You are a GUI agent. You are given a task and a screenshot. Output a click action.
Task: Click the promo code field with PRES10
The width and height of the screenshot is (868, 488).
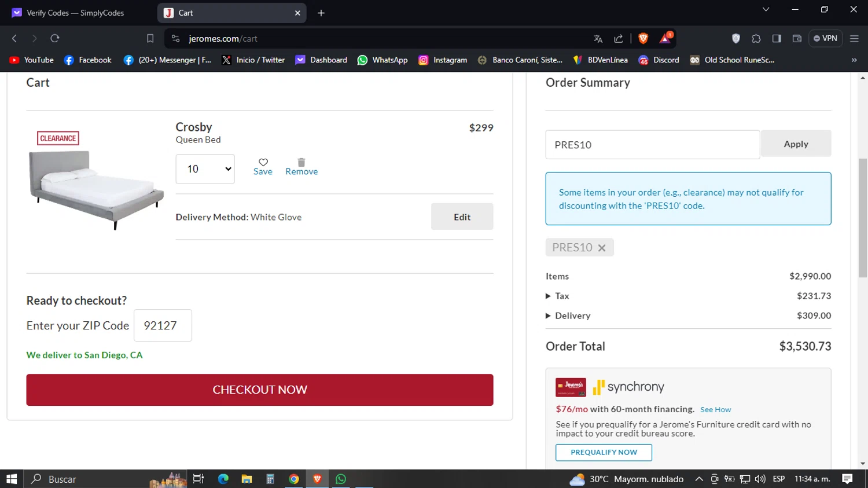653,145
